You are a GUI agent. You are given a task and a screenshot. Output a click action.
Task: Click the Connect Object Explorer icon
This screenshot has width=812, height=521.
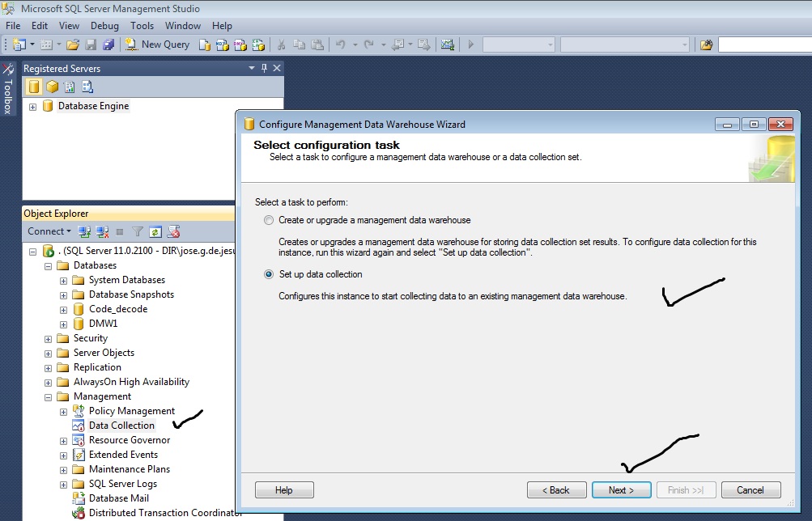[x=84, y=232]
